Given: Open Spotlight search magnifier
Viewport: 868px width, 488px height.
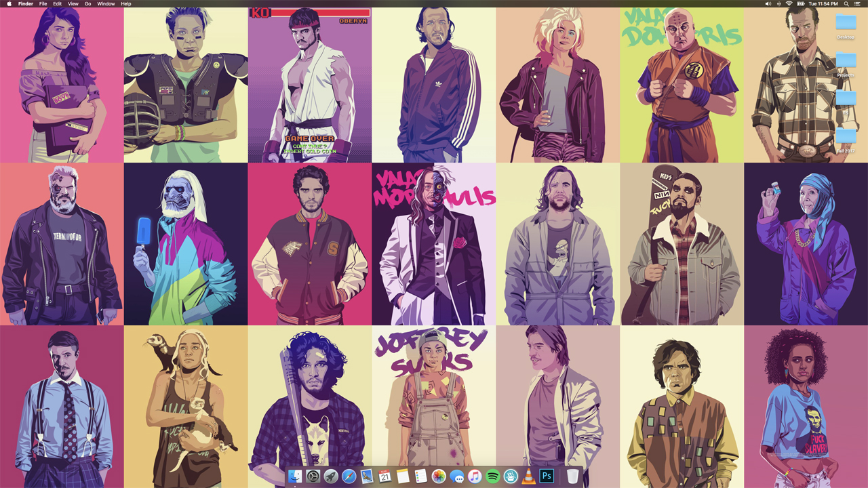Looking at the screenshot, I should click(x=846, y=4).
